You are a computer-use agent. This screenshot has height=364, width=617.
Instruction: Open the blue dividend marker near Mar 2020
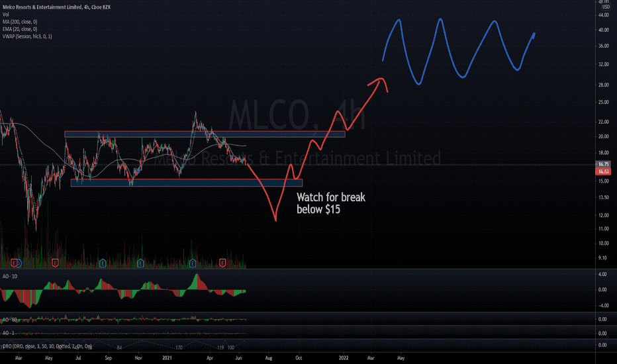18,263
